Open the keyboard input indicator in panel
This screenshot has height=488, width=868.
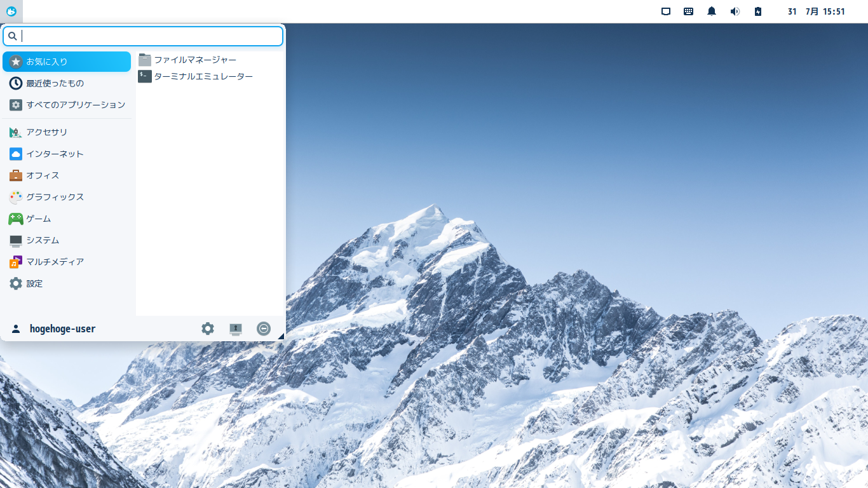[x=688, y=11]
